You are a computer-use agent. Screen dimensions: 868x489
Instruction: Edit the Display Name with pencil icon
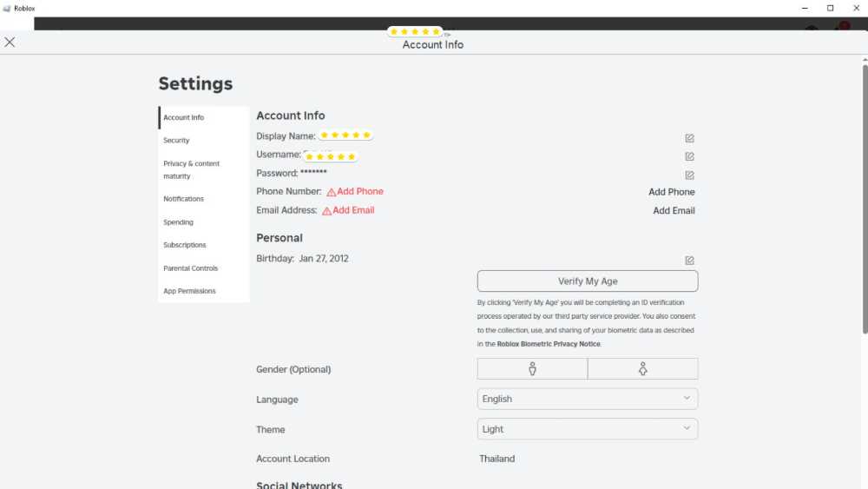coord(689,138)
